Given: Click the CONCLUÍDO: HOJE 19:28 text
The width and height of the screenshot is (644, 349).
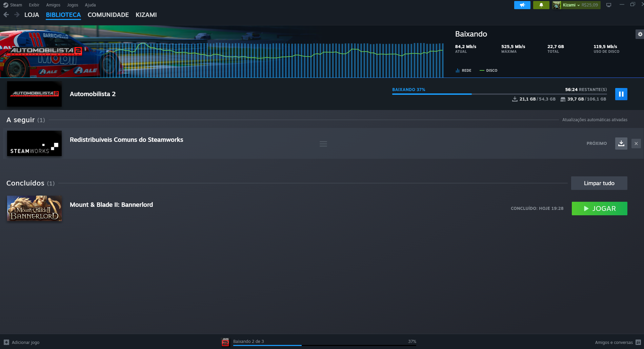Looking at the screenshot, I should click(x=537, y=209).
